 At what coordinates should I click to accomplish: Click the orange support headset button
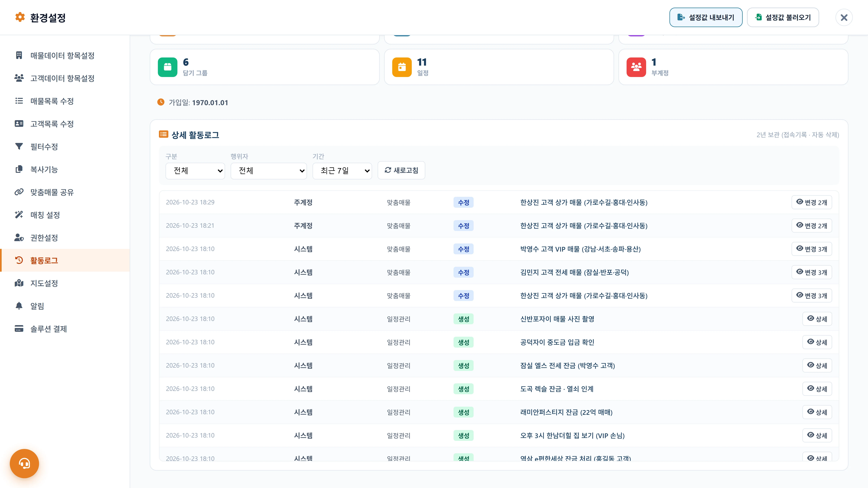[24, 463]
